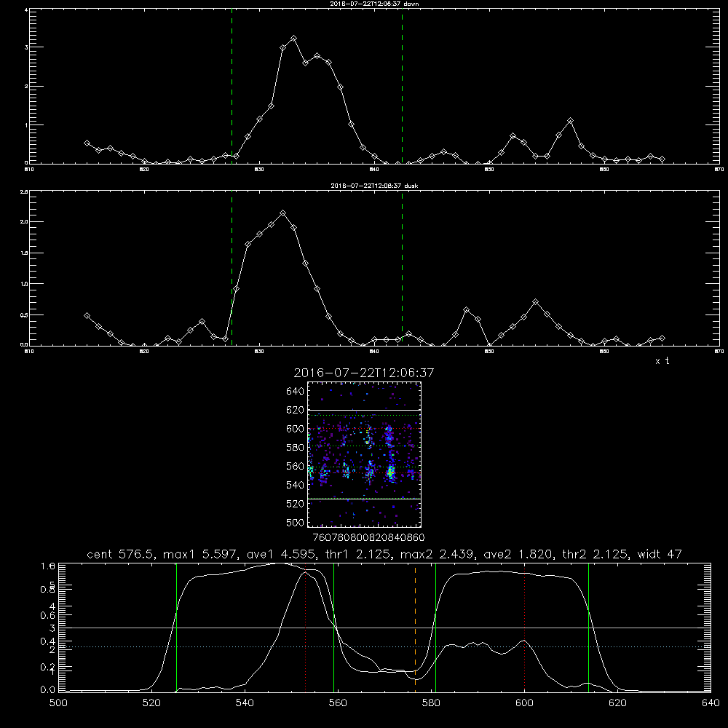The height and width of the screenshot is (728, 728).
Task: Click the green vertical line near 525 in bottom plot
Action: point(176,627)
